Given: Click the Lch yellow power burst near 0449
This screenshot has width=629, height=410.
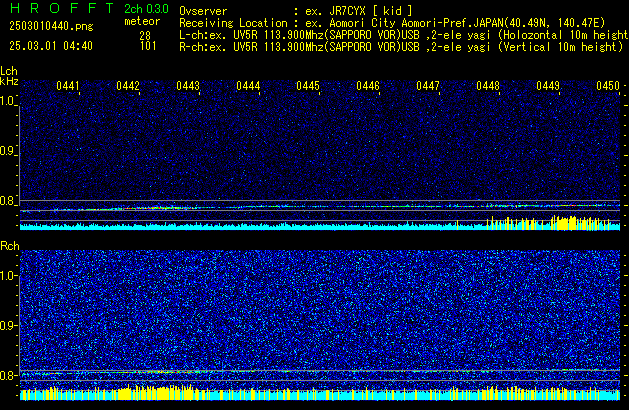Looking at the screenshot, I should pos(565,223).
